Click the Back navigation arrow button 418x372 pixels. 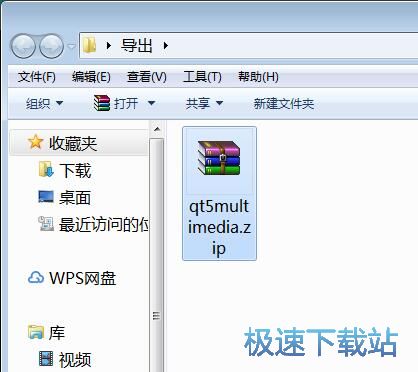[x=23, y=46]
